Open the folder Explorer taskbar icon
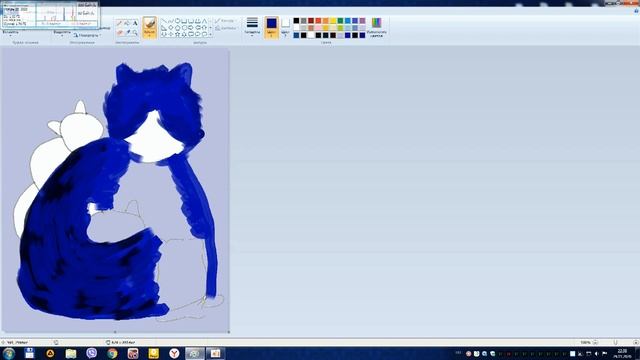Viewport: 640px width, 360px height. click(x=71, y=353)
